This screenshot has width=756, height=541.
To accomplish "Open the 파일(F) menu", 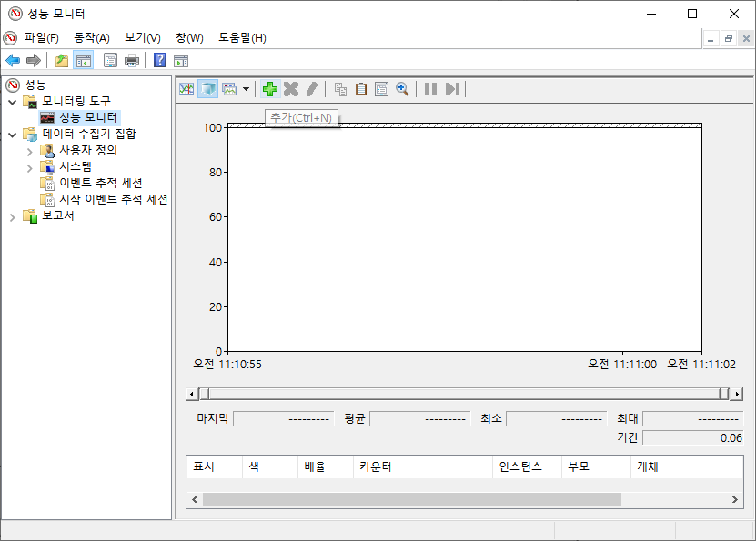I will coord(42,37).
